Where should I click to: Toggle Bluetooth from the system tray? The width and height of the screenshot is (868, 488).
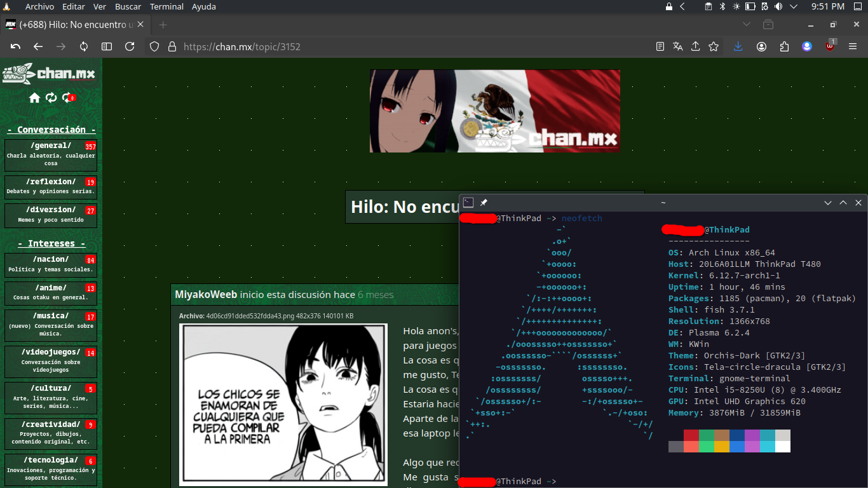click(x=722, y=6)
